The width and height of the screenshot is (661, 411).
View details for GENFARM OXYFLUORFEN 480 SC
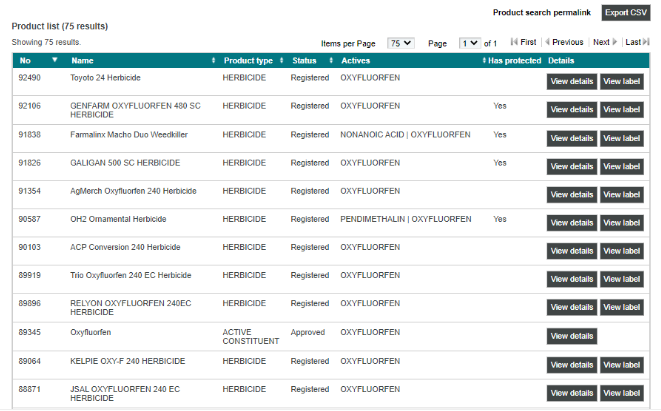tap(572, 110)
